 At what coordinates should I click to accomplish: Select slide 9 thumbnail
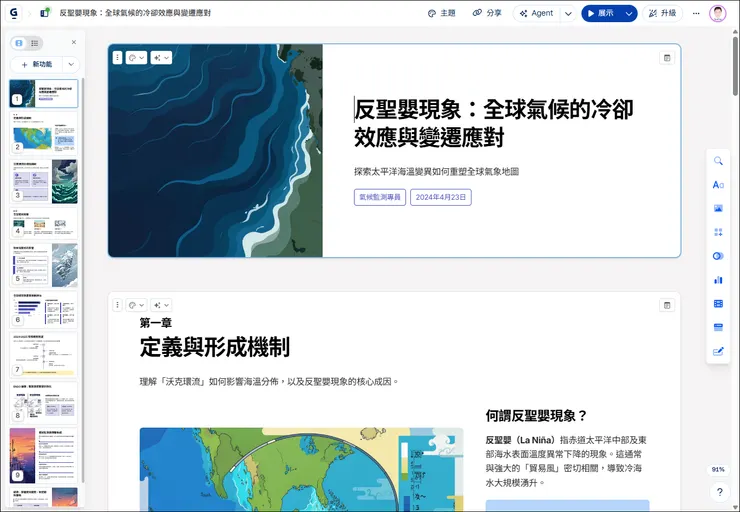pyautogui.click(x=43, y=455)
